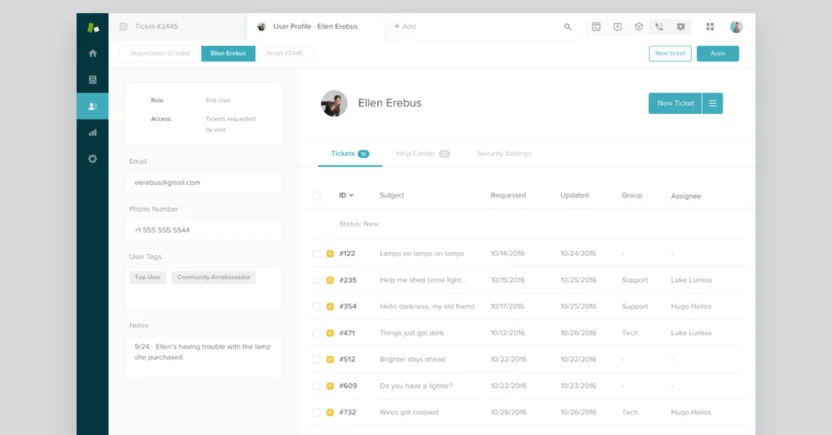Open the Views list icon in sidebar

[92, 79]
